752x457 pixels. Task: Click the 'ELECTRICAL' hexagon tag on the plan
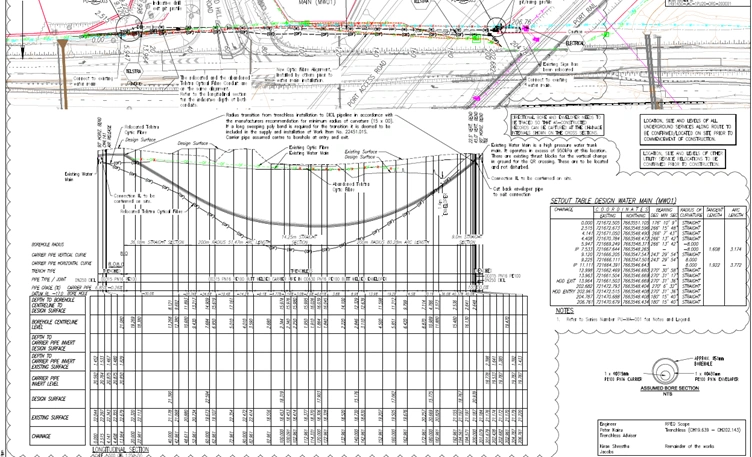pos(575,43)
